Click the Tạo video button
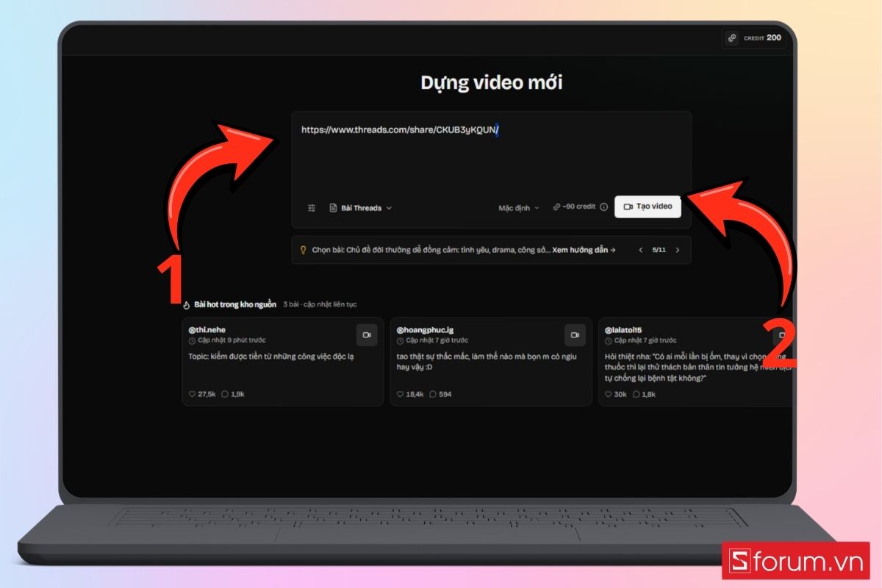Image resolution: width=882 pixels, height=588 pixels. (648, 207)
